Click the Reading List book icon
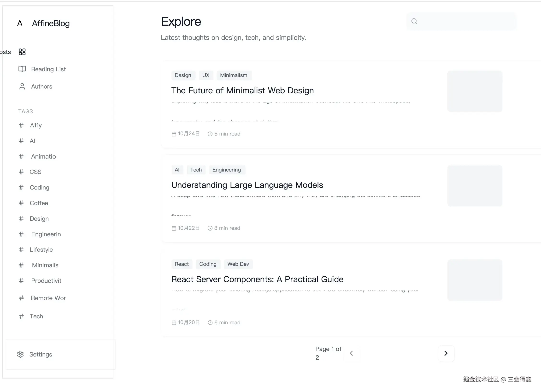The image size is (541, 392). [22, 69]
